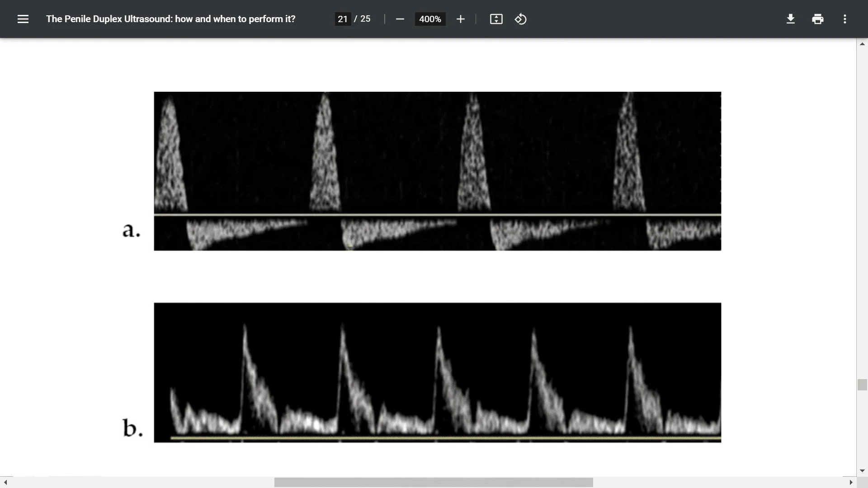868x488 pixels.
Task: Click the scroll left arrow
Action: pos(5,482)
